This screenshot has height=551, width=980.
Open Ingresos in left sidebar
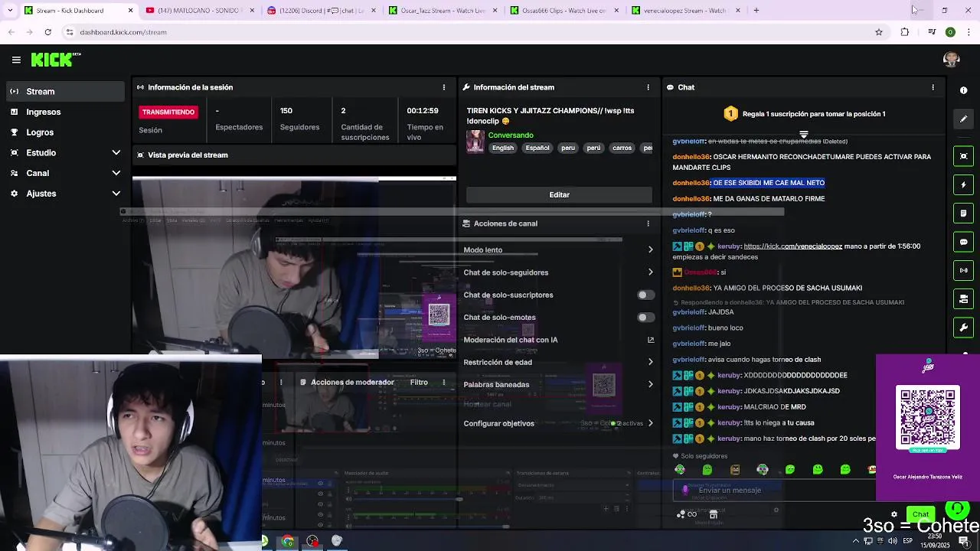(x=65, y=112)
